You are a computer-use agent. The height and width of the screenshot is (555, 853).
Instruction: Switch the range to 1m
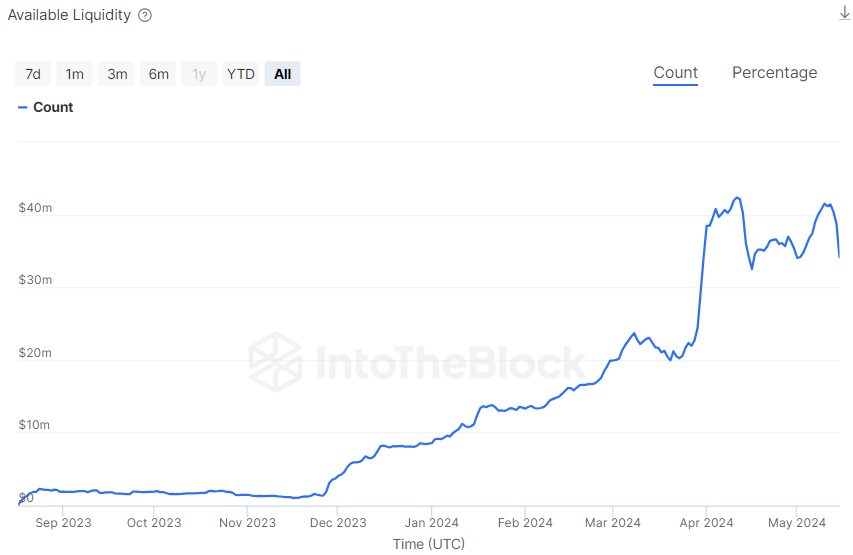click(x=75, y=74)
